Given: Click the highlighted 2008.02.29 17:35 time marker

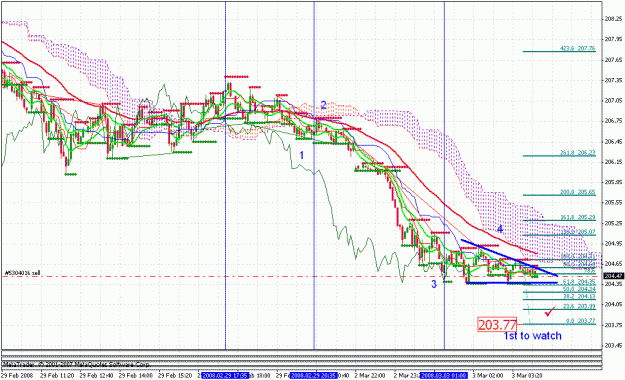Looking at the screenshot, I should pos(225,376).
